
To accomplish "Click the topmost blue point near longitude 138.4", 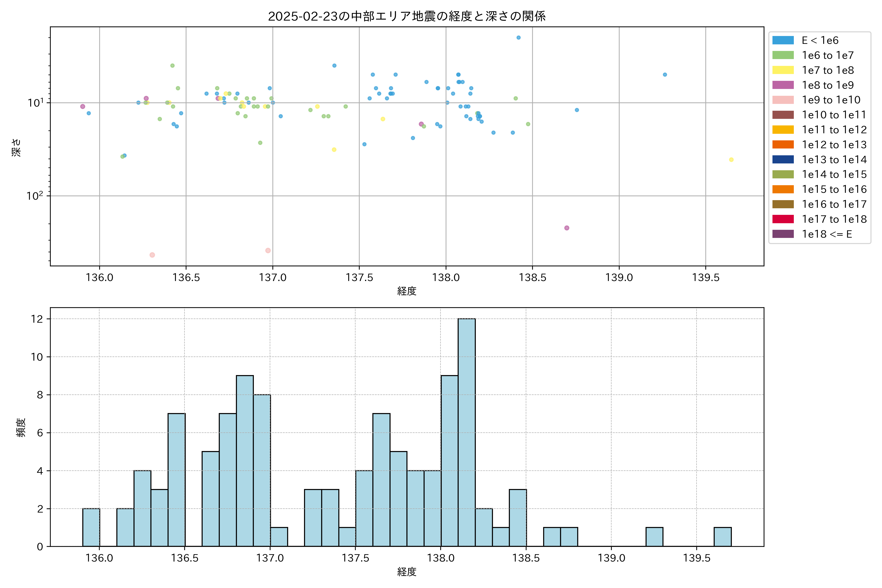I will click(519, 37).
